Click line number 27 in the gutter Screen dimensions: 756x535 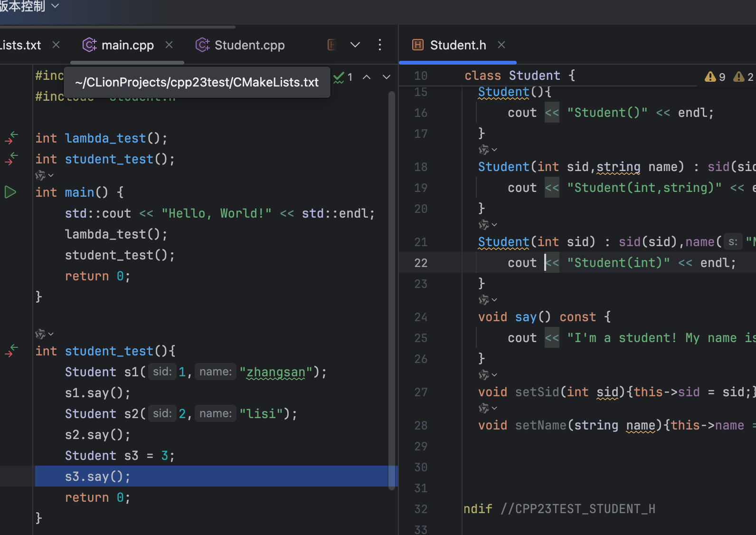[x=421, y=392]
